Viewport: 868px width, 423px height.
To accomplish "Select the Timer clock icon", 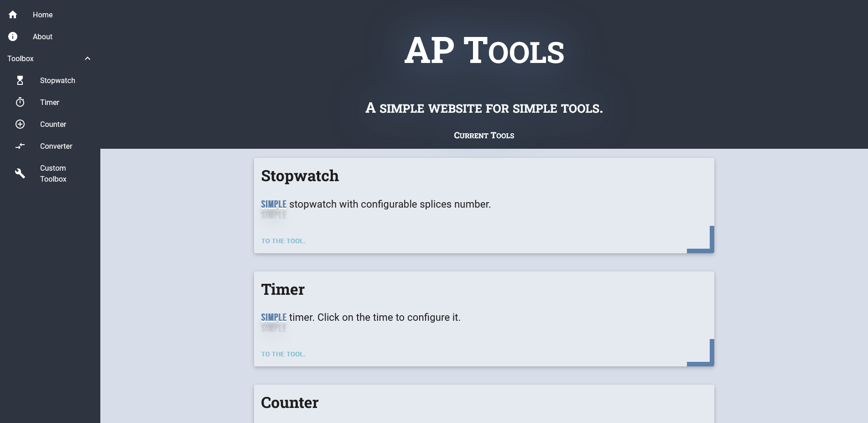I will click(20, 102).
